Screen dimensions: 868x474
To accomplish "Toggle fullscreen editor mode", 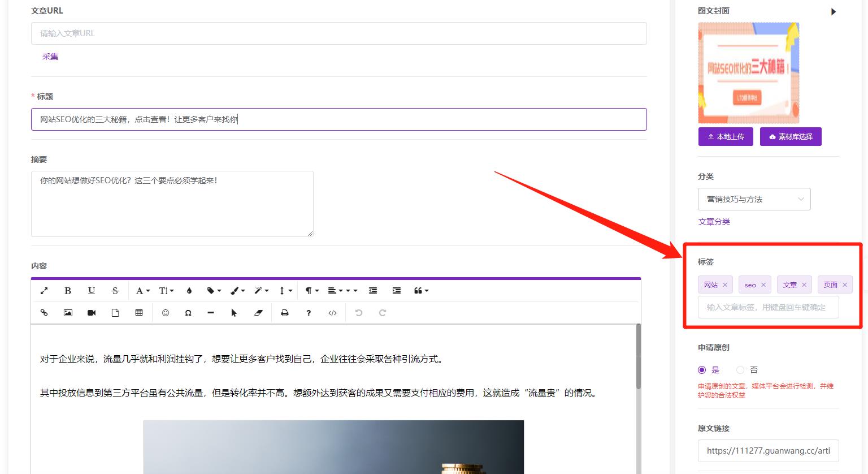I will pyautogui.click(x=44, y=291).
